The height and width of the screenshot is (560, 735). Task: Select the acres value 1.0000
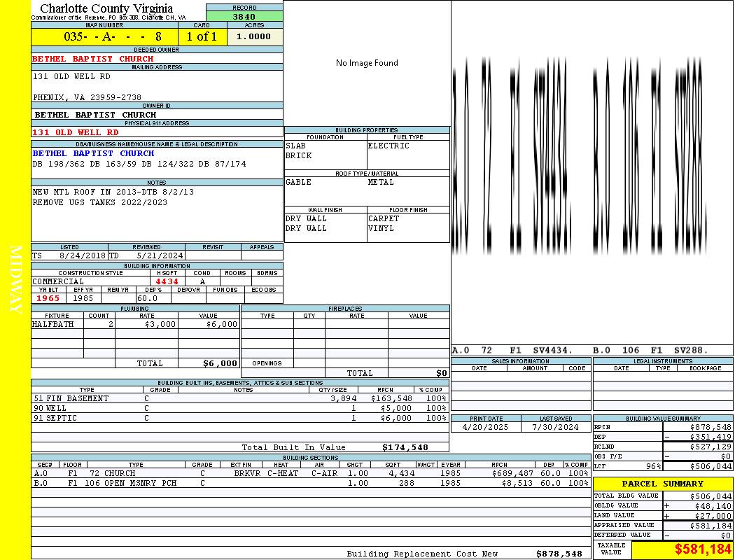253,36
